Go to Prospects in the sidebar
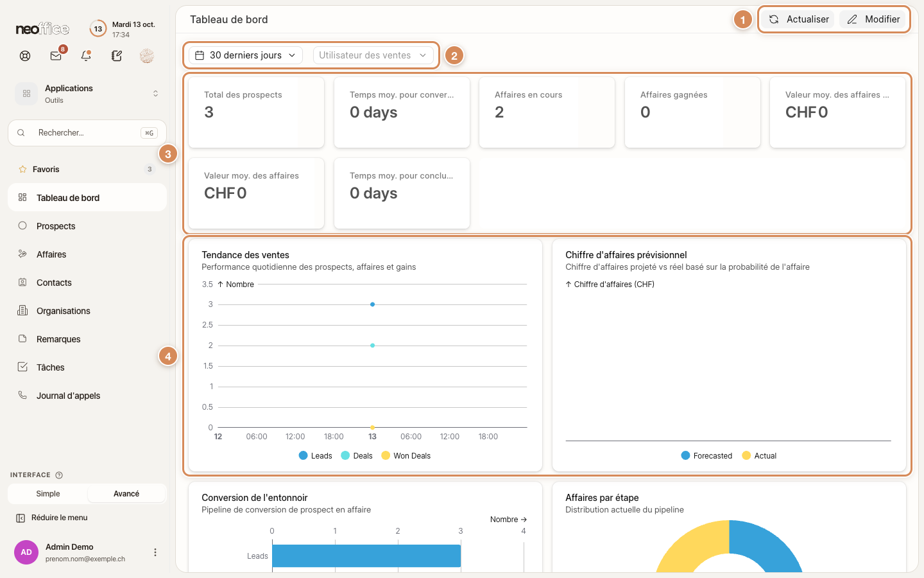This screenshot has height=578, width=924. 87,226
